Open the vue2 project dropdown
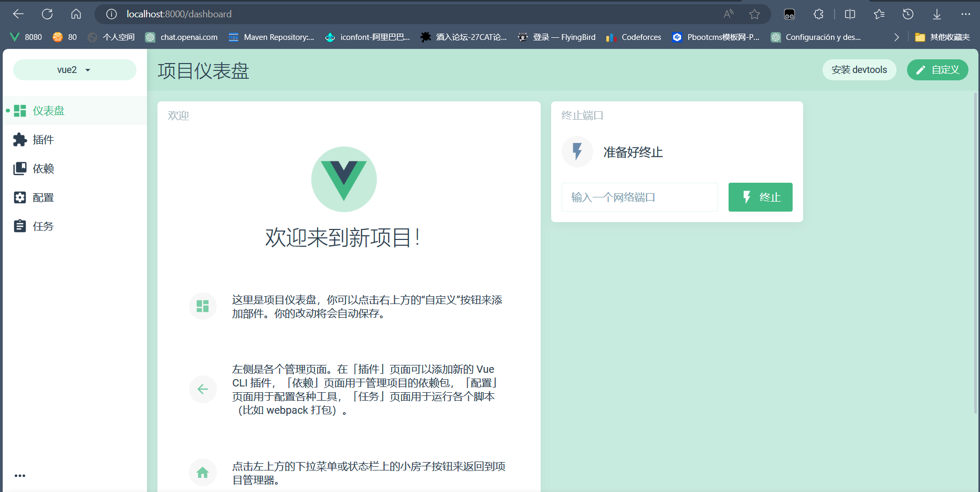The height and width of the screenshot is (492, 980). [x=75, y=70]
